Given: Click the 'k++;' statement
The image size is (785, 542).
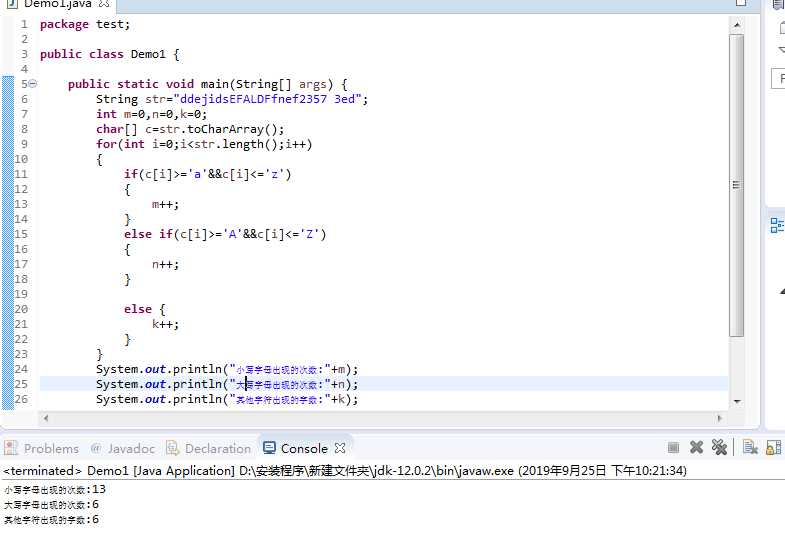Looking at the screenshot, I should 165,324.
